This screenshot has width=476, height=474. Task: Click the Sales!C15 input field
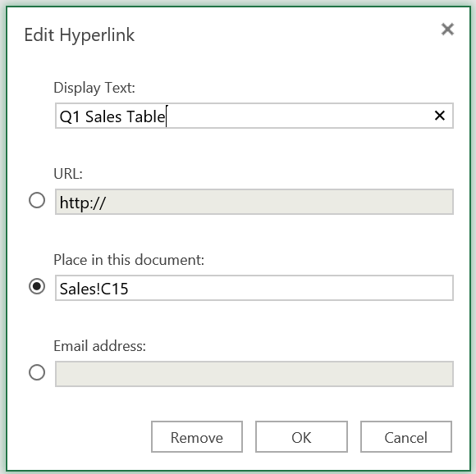254,288
